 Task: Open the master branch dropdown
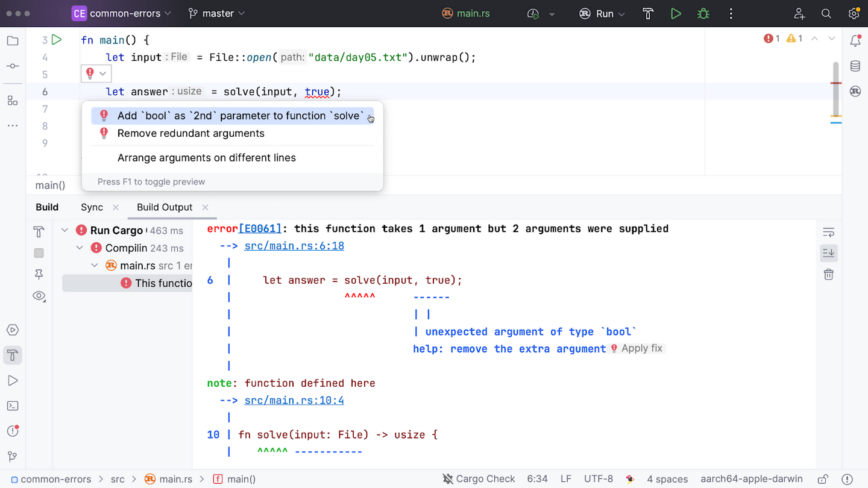tap(216, 13)
